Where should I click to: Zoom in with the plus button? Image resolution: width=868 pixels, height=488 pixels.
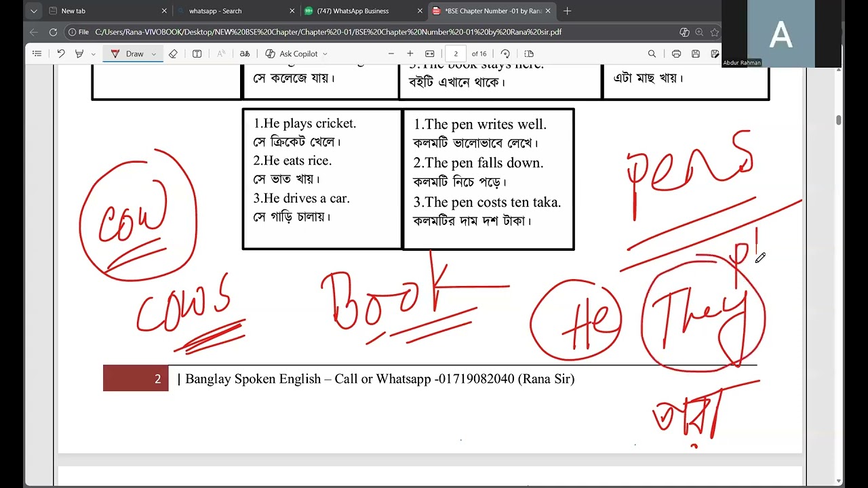(x=410, y=54)
